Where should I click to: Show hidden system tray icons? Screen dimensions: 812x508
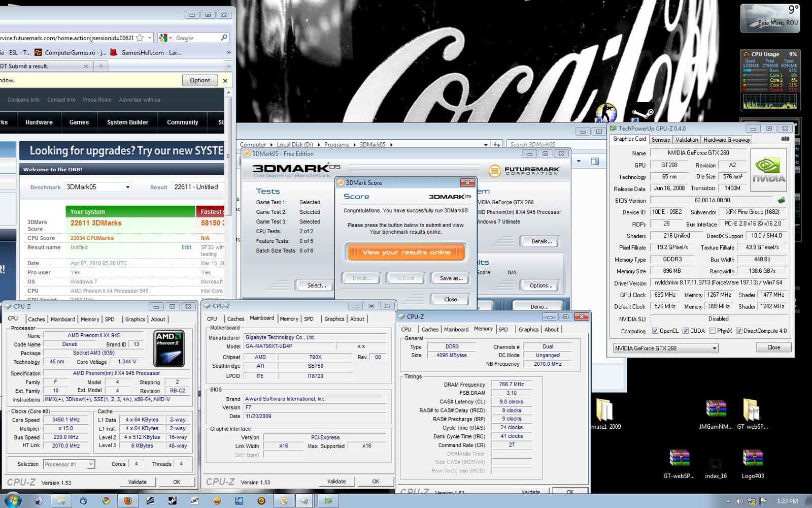click(x=728, y=501)
